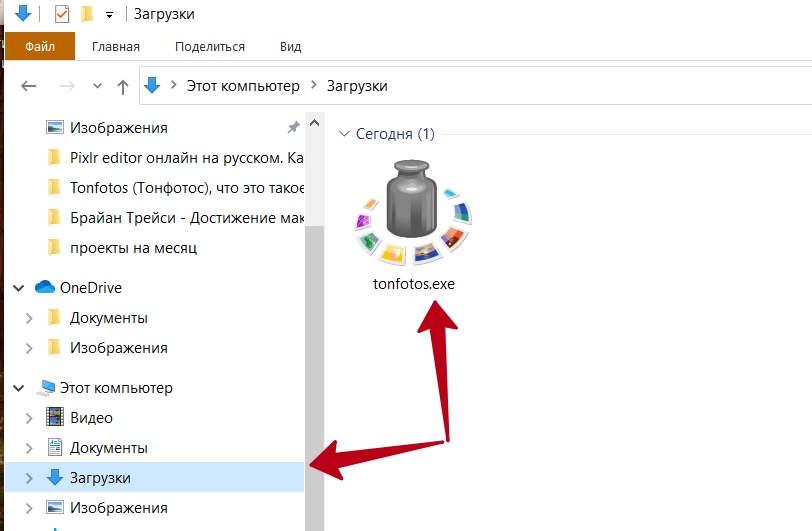Go up one folder level arrow
This screenshot has width=812, height=531.
(x=123, y=87)
